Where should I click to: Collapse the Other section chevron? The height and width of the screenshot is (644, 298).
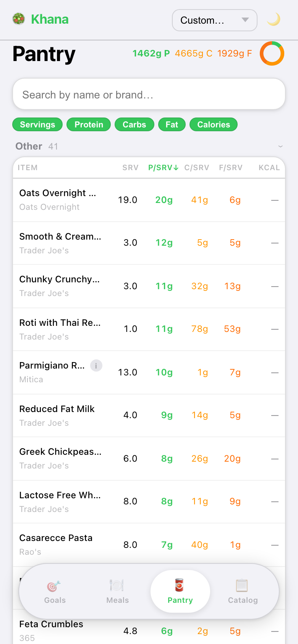click(x=280, y=147)
